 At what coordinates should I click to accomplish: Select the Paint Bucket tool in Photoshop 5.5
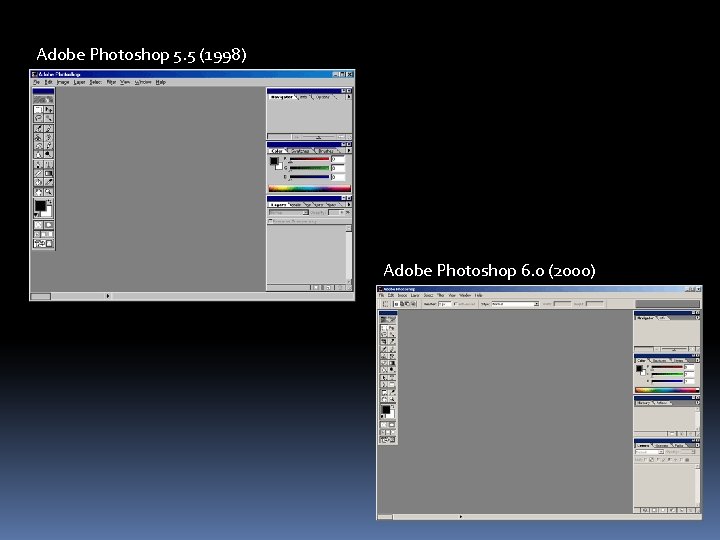click(x=38, y=182)
